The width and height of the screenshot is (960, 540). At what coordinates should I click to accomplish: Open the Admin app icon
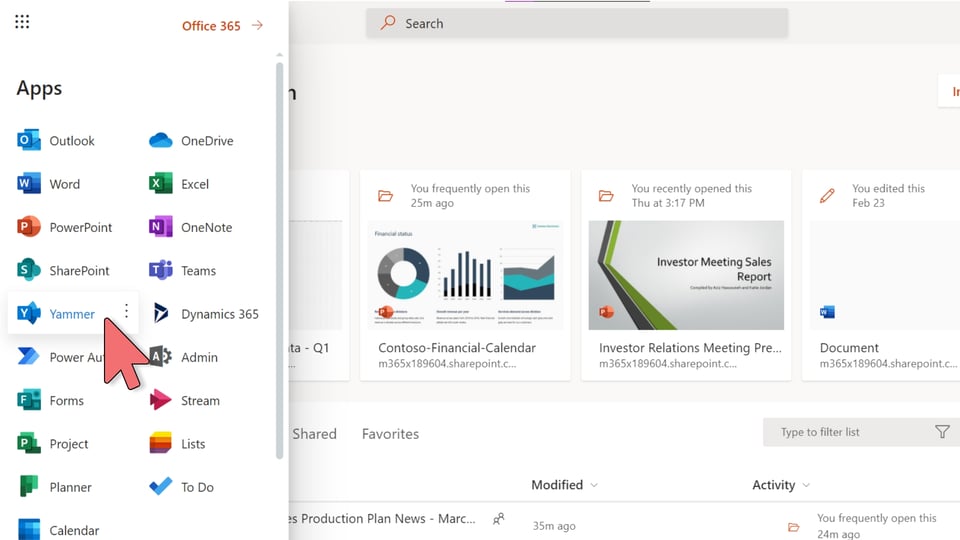162,357
